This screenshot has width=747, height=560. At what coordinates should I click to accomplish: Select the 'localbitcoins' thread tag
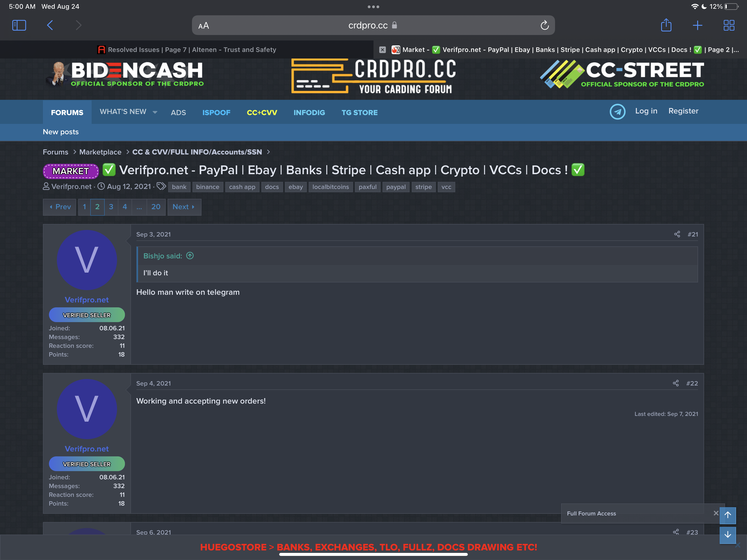tap(330, 187)
